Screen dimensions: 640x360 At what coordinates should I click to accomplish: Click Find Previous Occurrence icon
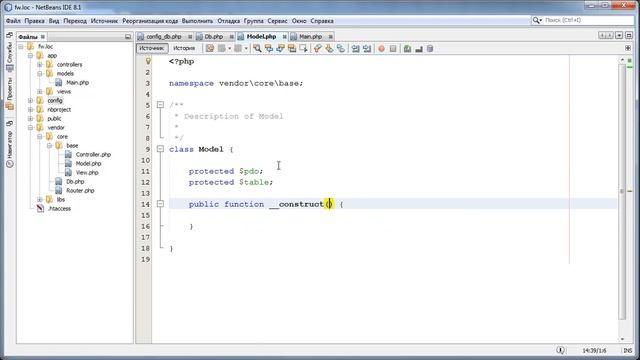pyautogui.click(x=269, y=49)
